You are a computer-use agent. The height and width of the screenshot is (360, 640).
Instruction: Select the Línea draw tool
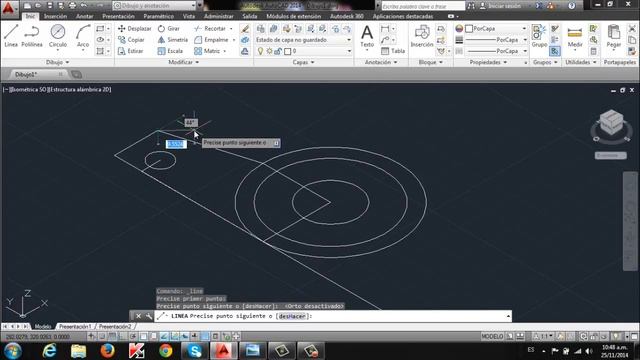[x=11, y=36]
